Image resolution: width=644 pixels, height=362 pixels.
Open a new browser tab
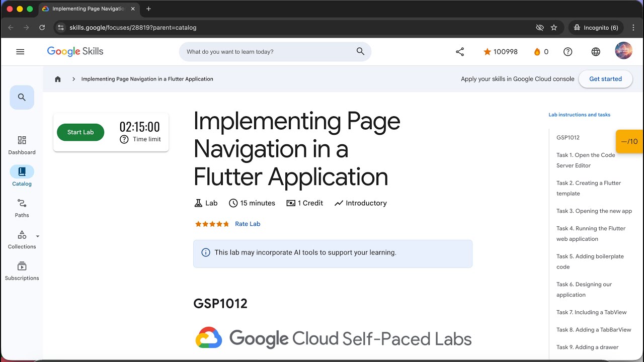click(148, 9)
